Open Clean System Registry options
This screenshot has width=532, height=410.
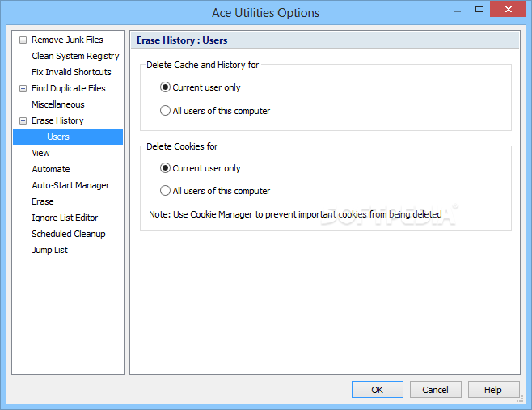[x=75, y=56]
